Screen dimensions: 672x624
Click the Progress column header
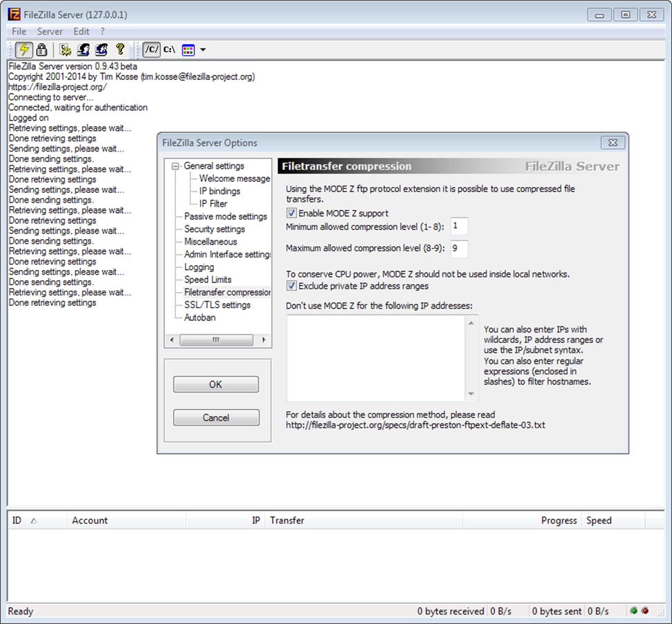click(x=522, y=521)
